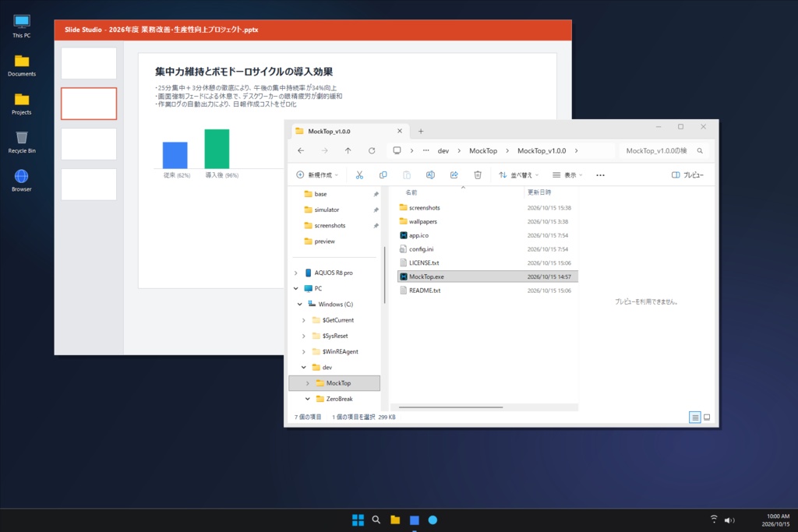The width and height of the screenshot is (798, 532).
Task: Expand the $GetCurrent folder node
Action: (304, 320)
